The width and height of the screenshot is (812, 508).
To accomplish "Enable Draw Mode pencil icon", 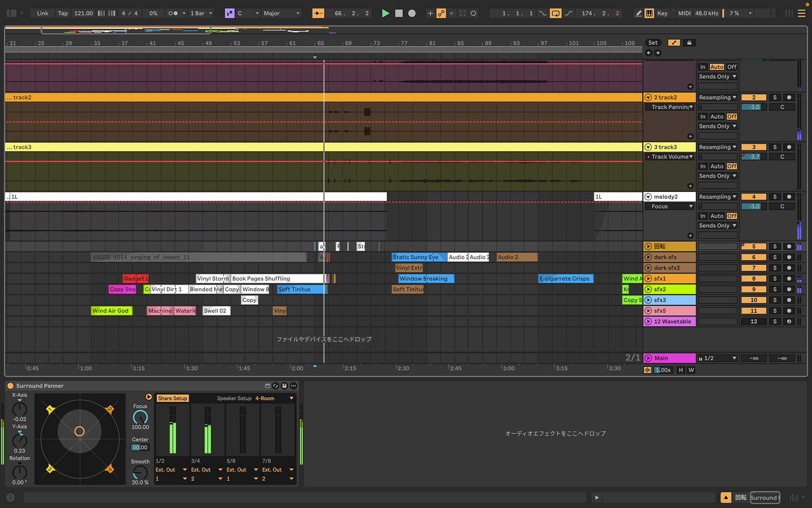I will tap(638, 13).
